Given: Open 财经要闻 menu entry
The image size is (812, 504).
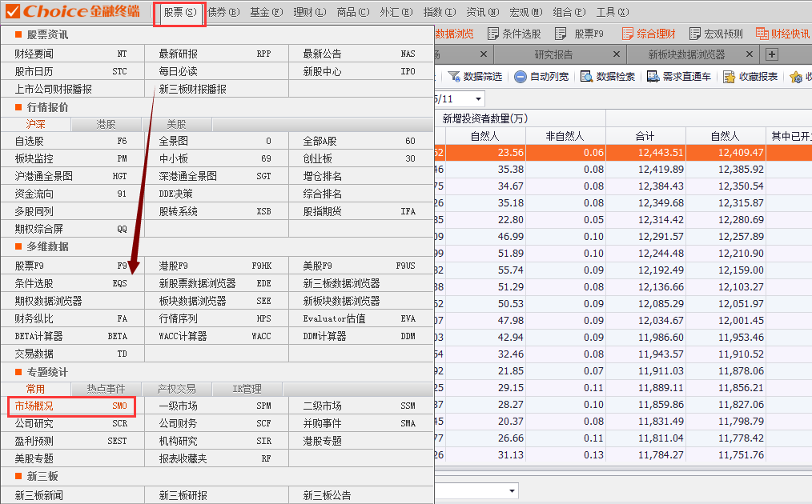Looking at the screenshot, I should pos(73,54).
